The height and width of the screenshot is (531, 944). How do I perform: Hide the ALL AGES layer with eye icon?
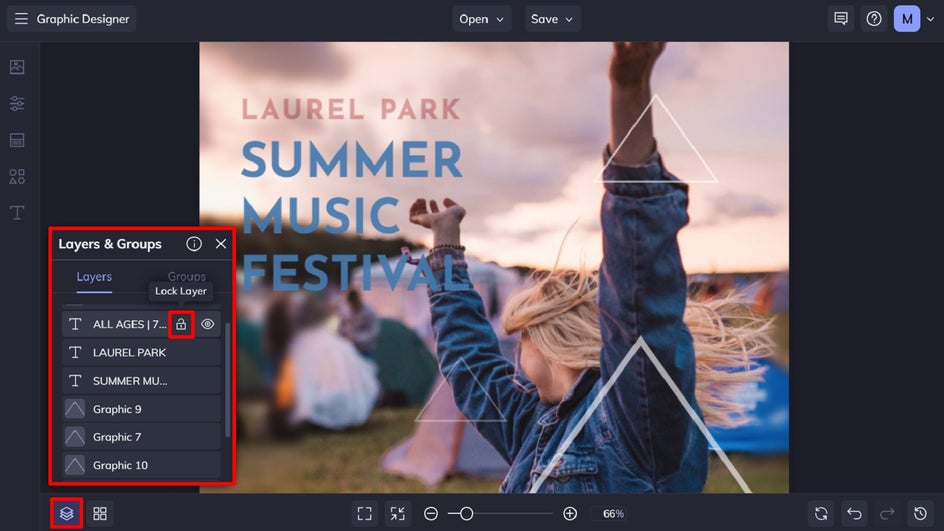point(208,324)
